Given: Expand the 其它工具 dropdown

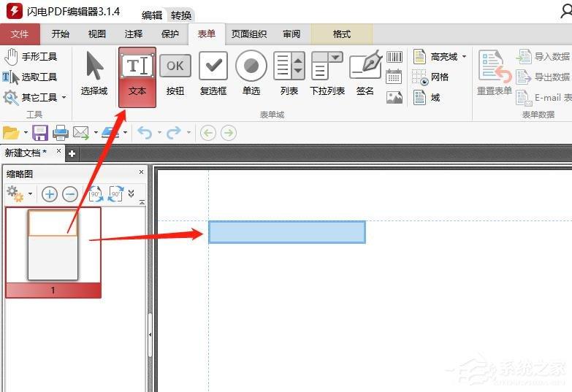Looking at the screenshot, I should click(x=64, y=97).
